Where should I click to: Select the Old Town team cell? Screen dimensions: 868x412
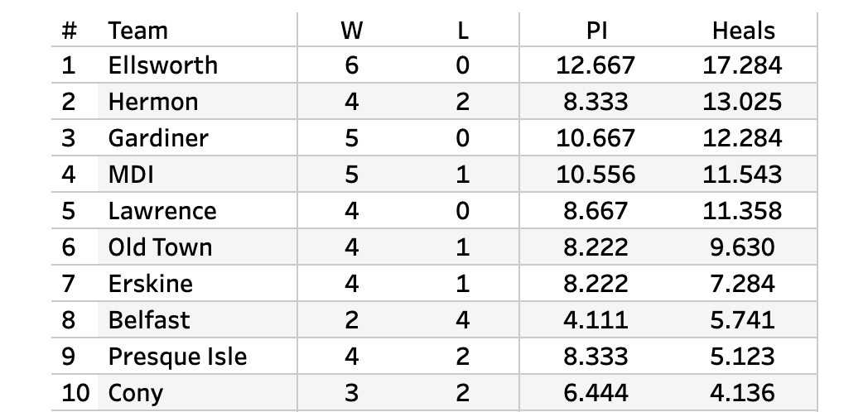(x=160, y=247)
